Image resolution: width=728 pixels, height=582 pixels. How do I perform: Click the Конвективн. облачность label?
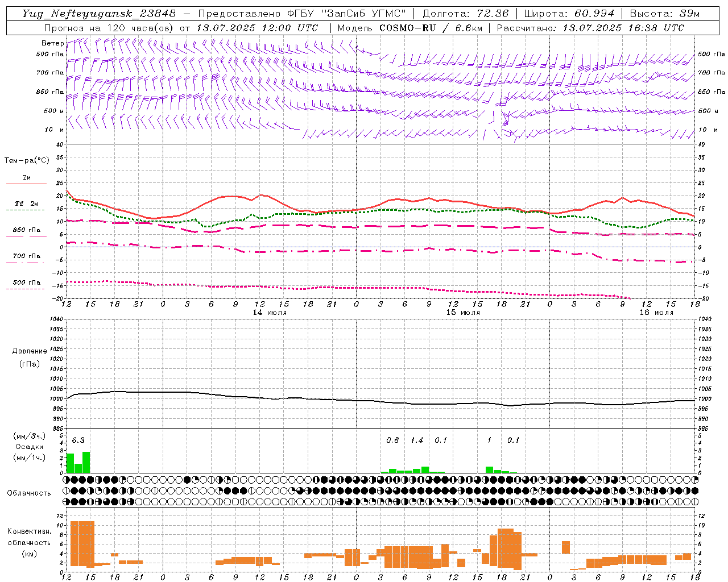(30, 537)
